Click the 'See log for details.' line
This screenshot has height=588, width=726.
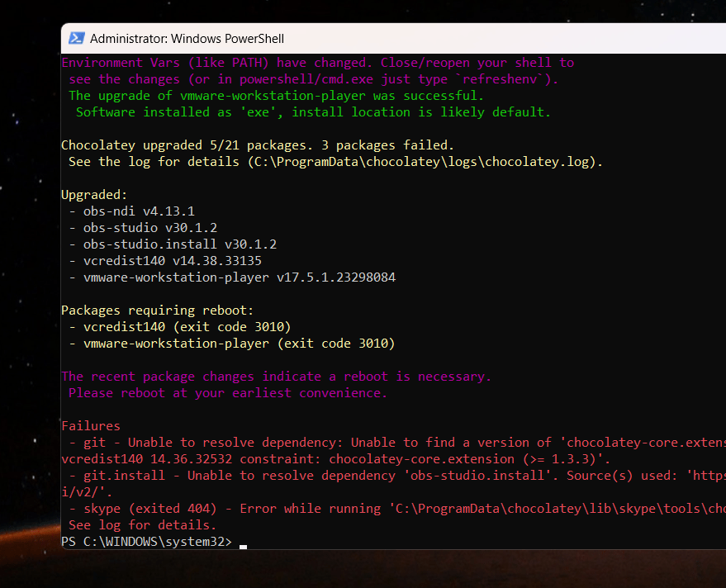[x=143, y=525]
